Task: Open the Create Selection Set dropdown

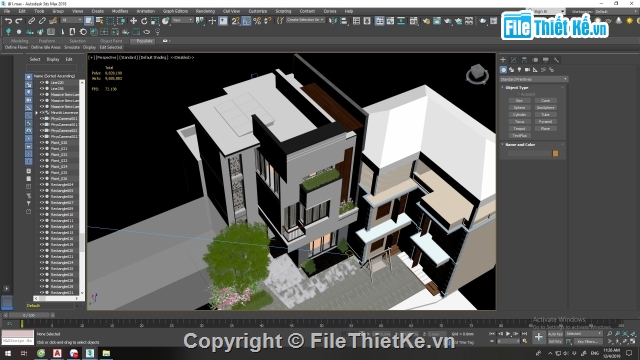Action: pos(306,20)
